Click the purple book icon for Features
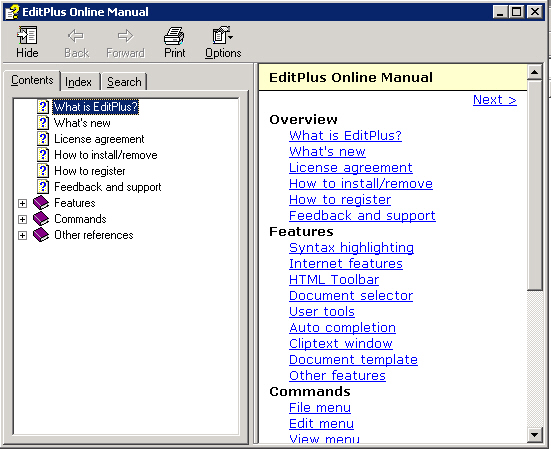Viewport: 551px width, 449px height. (41, 203)
